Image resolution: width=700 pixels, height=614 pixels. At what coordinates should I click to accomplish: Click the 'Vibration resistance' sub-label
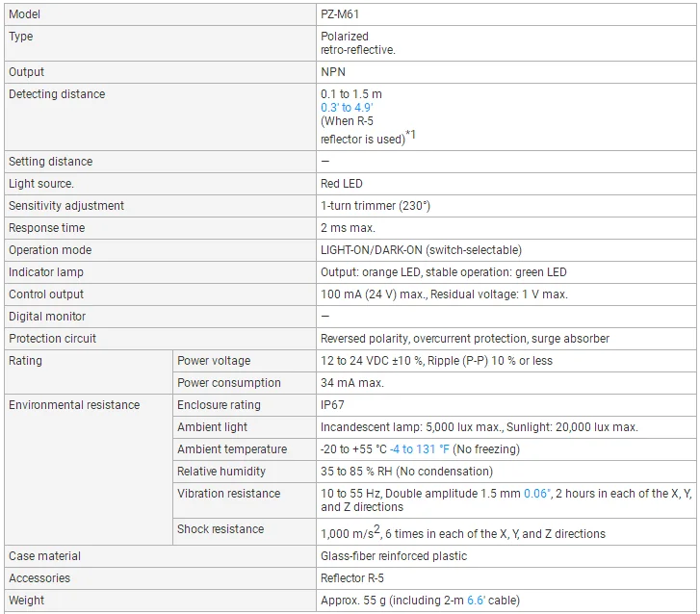tap(229, 494)
